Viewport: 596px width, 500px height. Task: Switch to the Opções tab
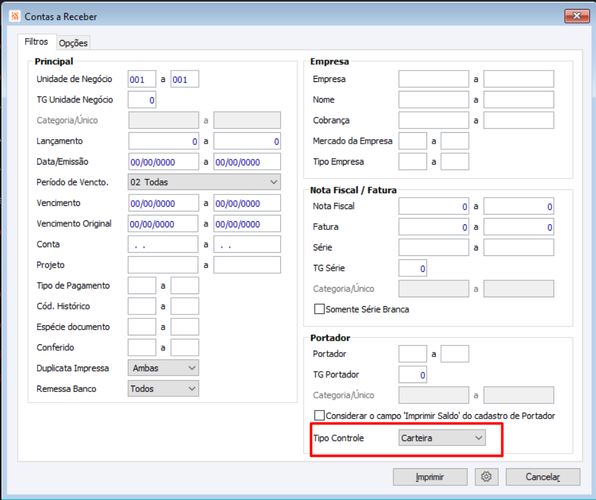[73, 43]
